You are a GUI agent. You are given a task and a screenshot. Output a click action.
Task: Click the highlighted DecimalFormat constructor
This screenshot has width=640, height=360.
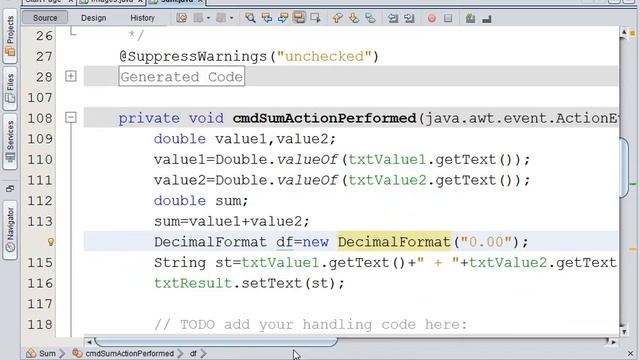click(x=394, y=242)
